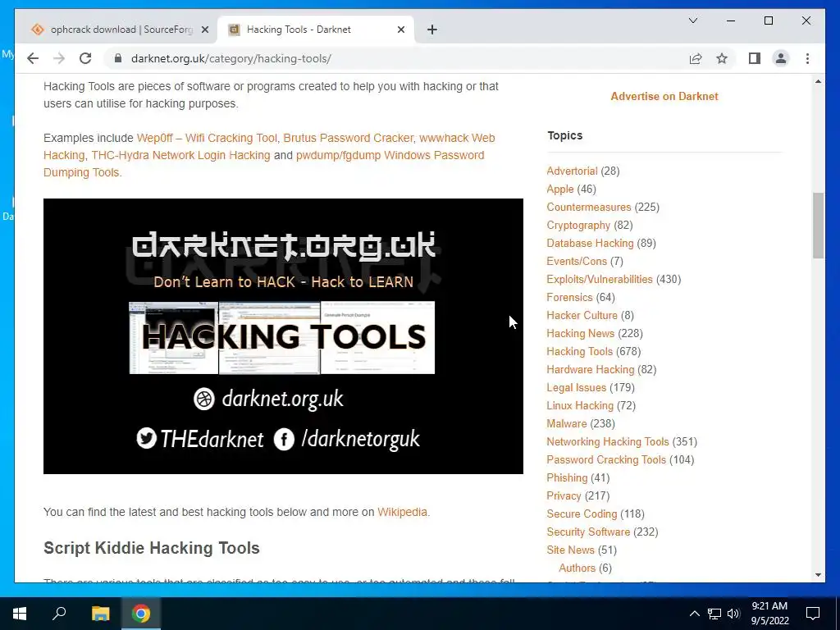
Task: Click the Hacking Tools banner image
Action: [283, 336]
